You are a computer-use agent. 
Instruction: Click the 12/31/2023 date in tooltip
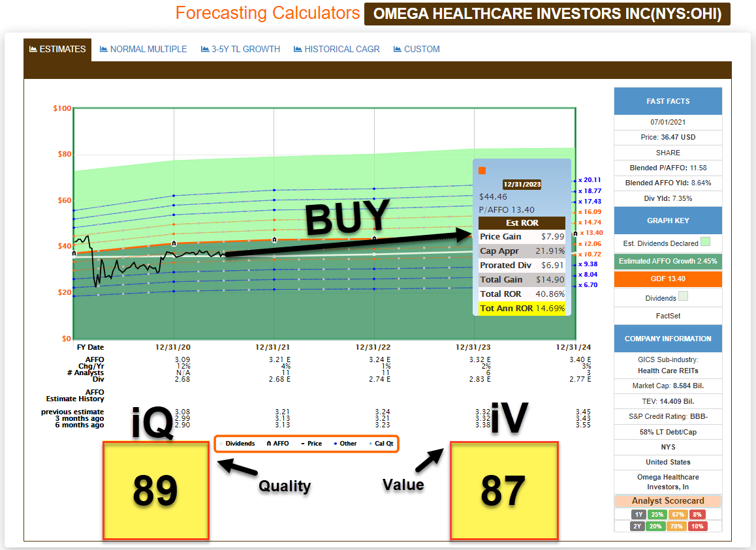522,184
